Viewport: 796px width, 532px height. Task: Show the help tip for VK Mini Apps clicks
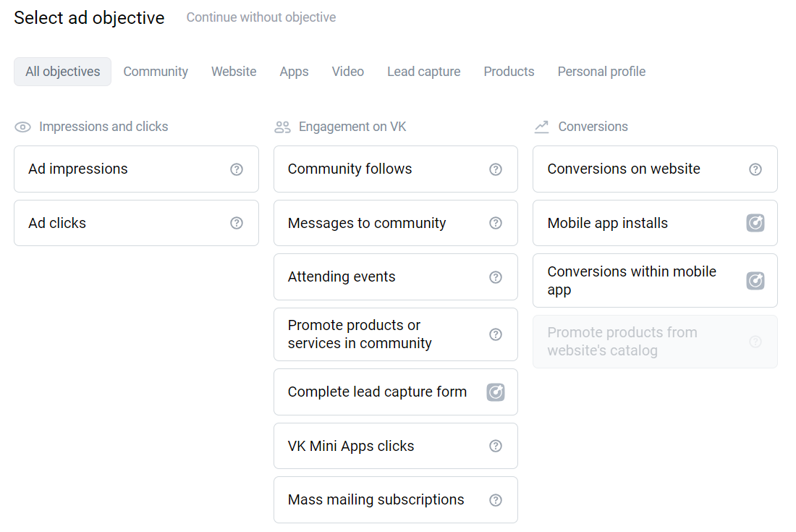[x=496, y=446]
